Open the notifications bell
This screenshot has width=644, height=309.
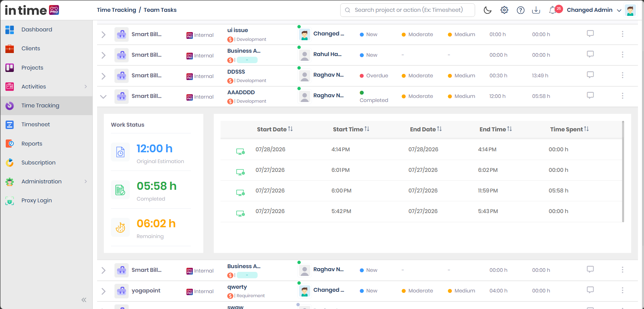[553, 10]
